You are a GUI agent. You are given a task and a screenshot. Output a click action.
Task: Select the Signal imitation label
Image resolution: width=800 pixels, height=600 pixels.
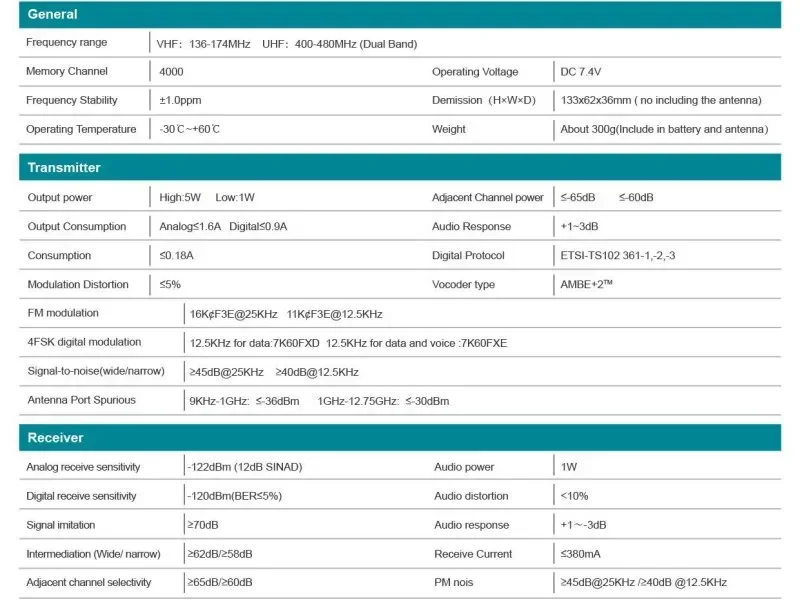(x=61, y=526)
